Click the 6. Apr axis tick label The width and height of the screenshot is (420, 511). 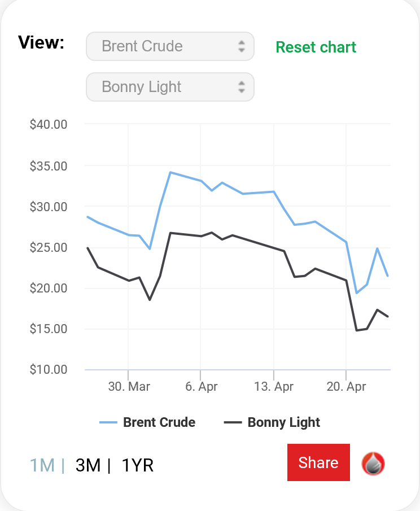pos(201,387)
